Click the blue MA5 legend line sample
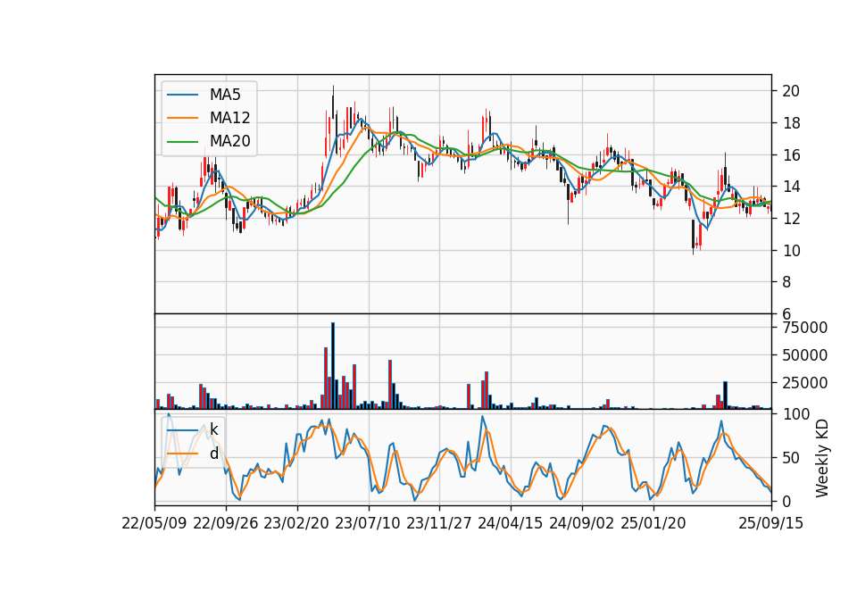 182,95
